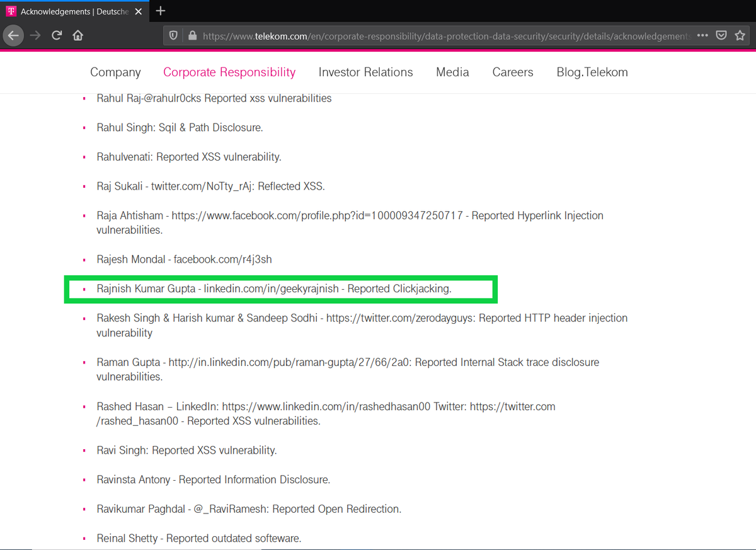The height and width of the screenshot is (550, 756).
Task: Save page to Pocket icon
Action: pos(722,35)
